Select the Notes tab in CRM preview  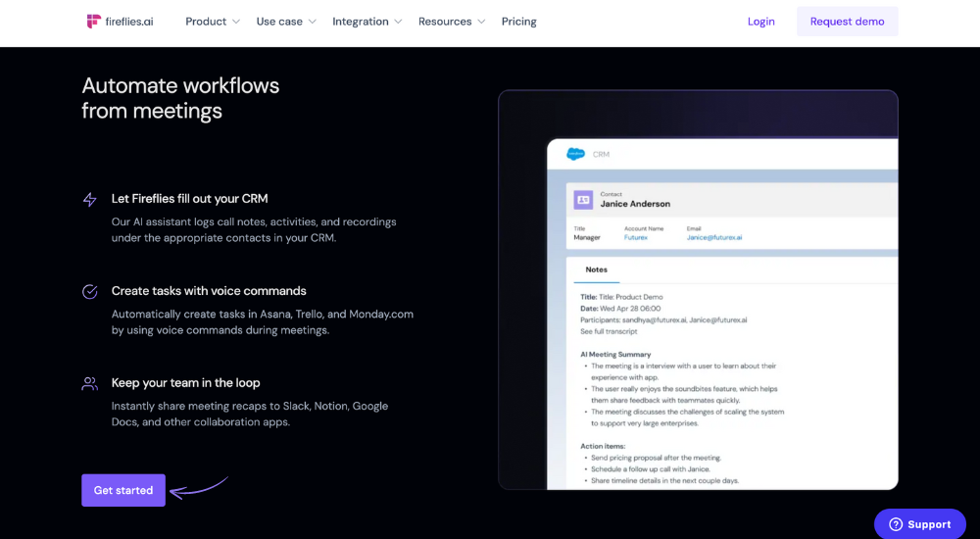(x=596, y=269)
